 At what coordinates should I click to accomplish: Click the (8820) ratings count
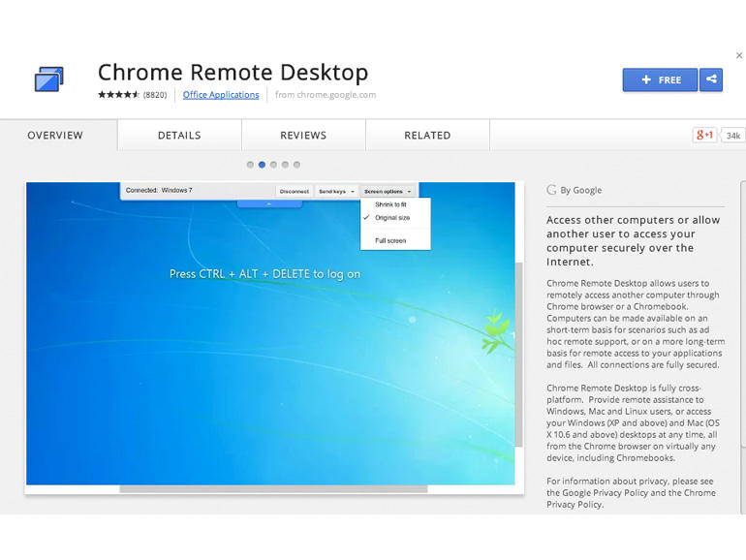(155, 95)
